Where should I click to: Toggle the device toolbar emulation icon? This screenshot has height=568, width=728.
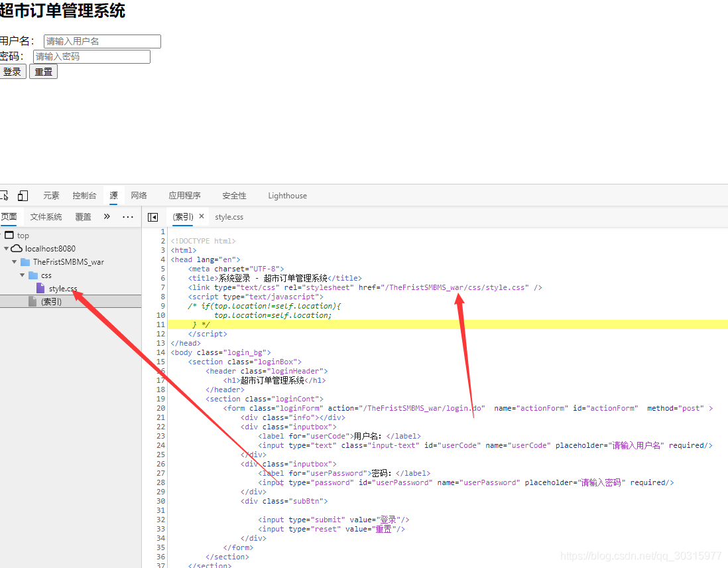click(23, 195)
